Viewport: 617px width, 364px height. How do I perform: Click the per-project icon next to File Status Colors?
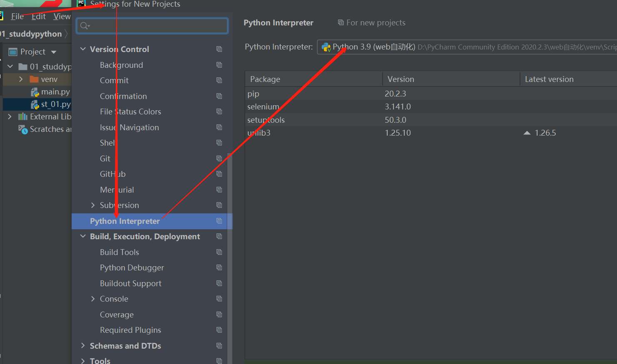tap(219, 111)
